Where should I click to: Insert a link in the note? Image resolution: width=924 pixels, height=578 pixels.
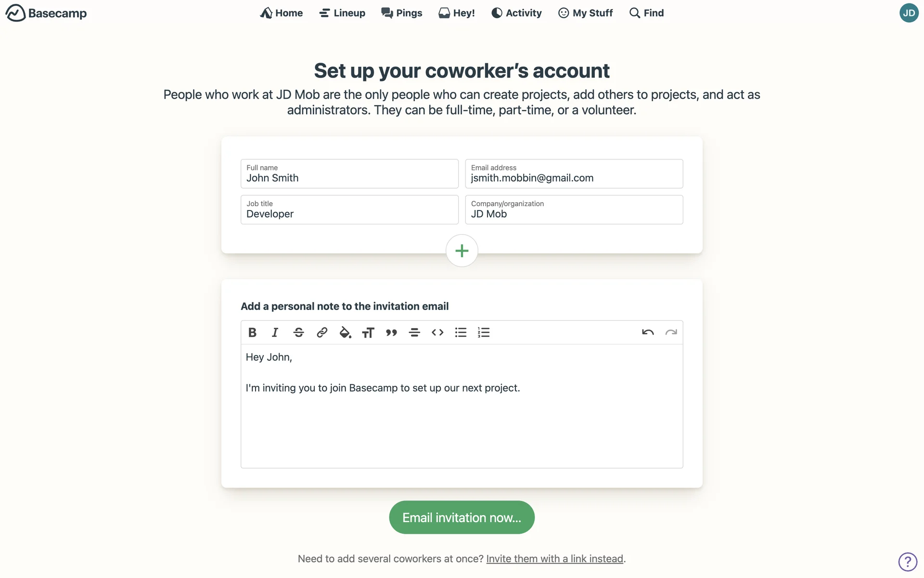coord(322,332)
